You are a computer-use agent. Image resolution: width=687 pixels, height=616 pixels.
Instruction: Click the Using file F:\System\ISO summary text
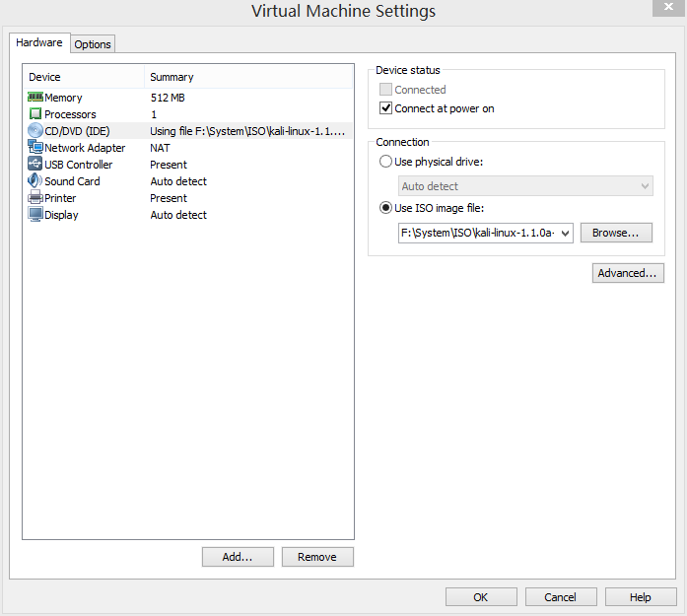[x=247, y=131]
